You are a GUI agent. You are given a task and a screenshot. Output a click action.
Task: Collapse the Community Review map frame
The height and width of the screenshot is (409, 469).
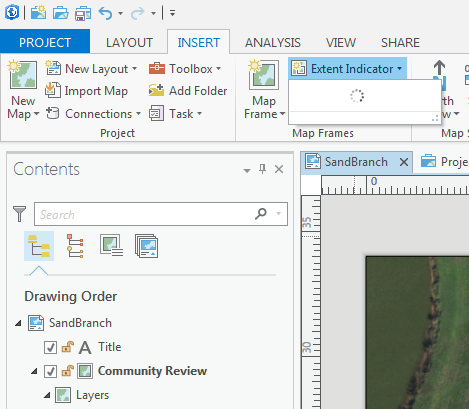(x=34, y=371)
